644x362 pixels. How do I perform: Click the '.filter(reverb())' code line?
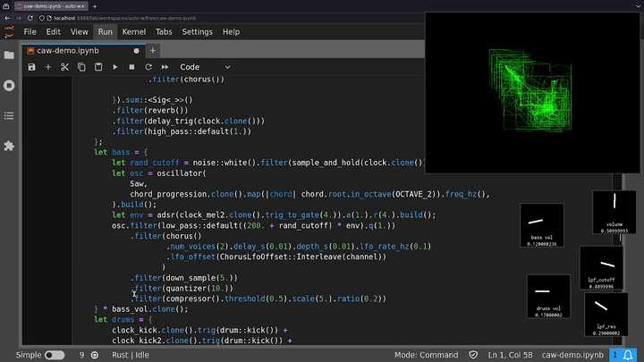pyautogui.click(x=150, y=110)
